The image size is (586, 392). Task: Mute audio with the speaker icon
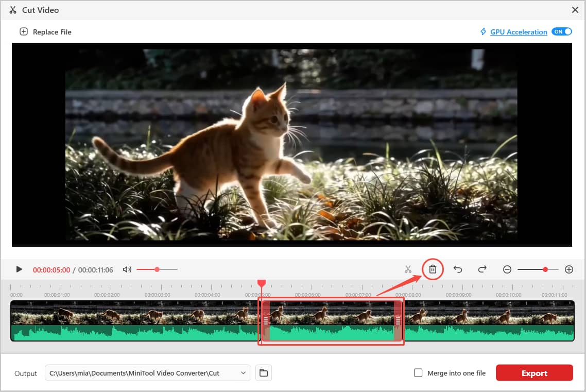[127, 269]
